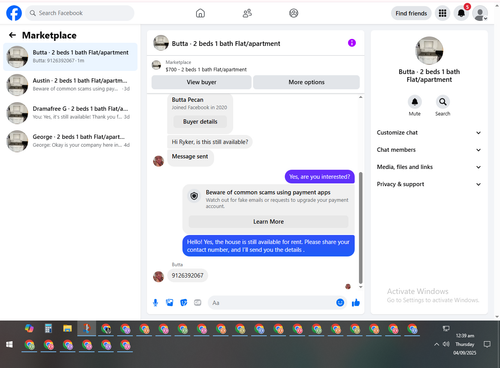Select the Butta conversation in the list

70,57
